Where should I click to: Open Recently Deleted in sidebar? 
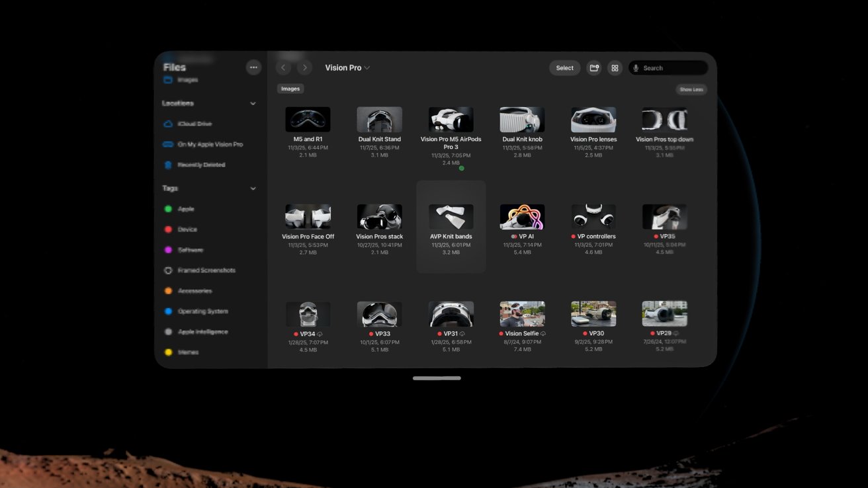pos(201,165)
